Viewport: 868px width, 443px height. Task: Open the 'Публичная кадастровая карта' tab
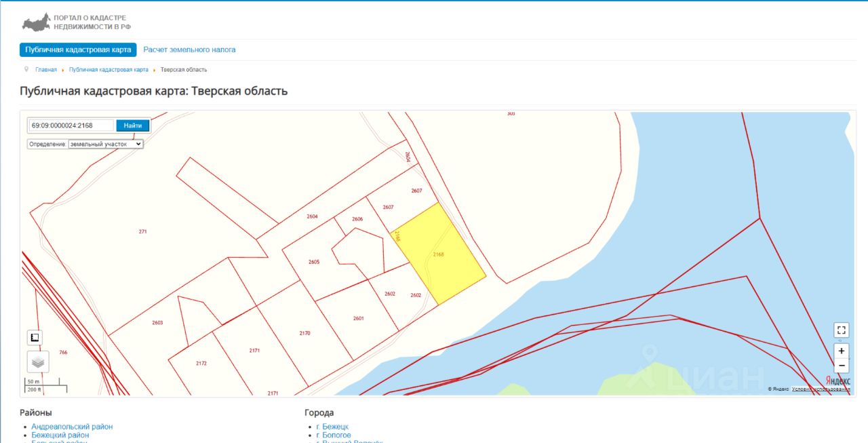point(78,50)
